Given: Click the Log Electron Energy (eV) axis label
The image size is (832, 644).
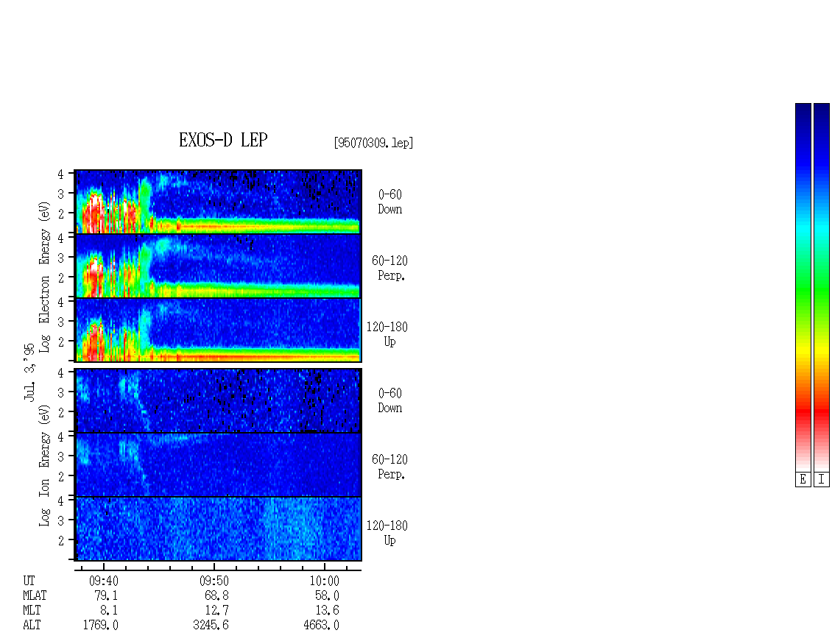Looking at the screenshot, I should pos(44,277).
